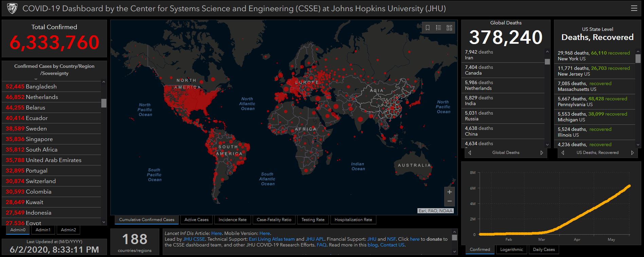Image resolution: width=644 pixels, height=257 pixels.
Task: Select Singapore in the country list
Action: tap(52, 139)
